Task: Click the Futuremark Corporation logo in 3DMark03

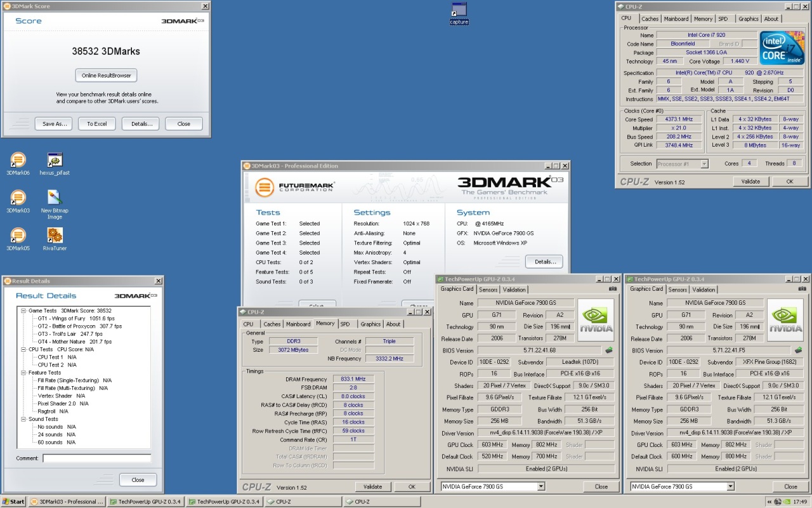Action: pos(295,187)
